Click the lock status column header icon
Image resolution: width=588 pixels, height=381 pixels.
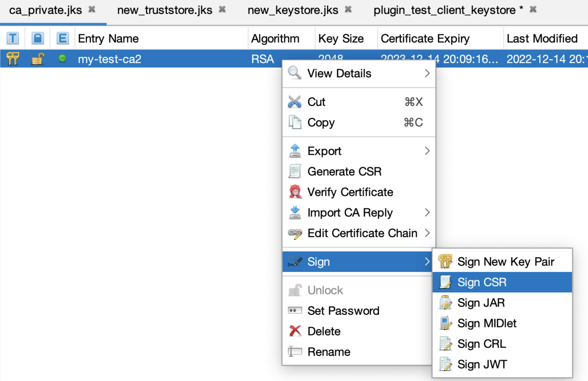pos(37,38)
